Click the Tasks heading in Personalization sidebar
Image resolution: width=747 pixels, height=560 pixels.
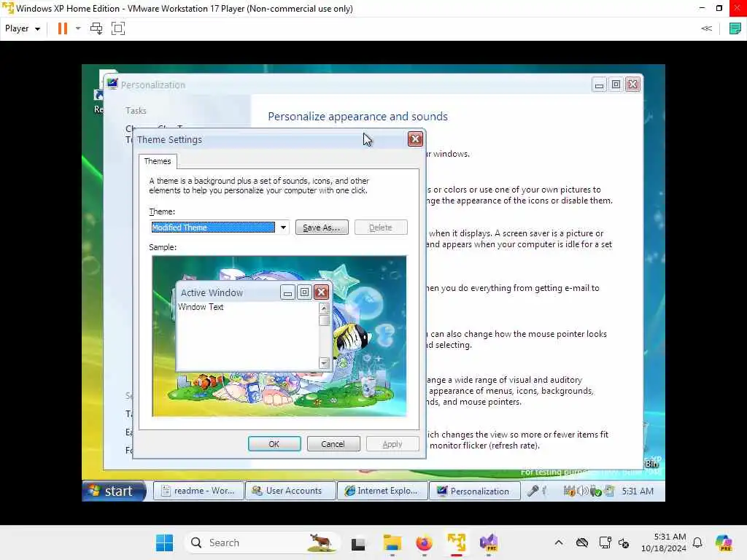click(x=136, y=111)
